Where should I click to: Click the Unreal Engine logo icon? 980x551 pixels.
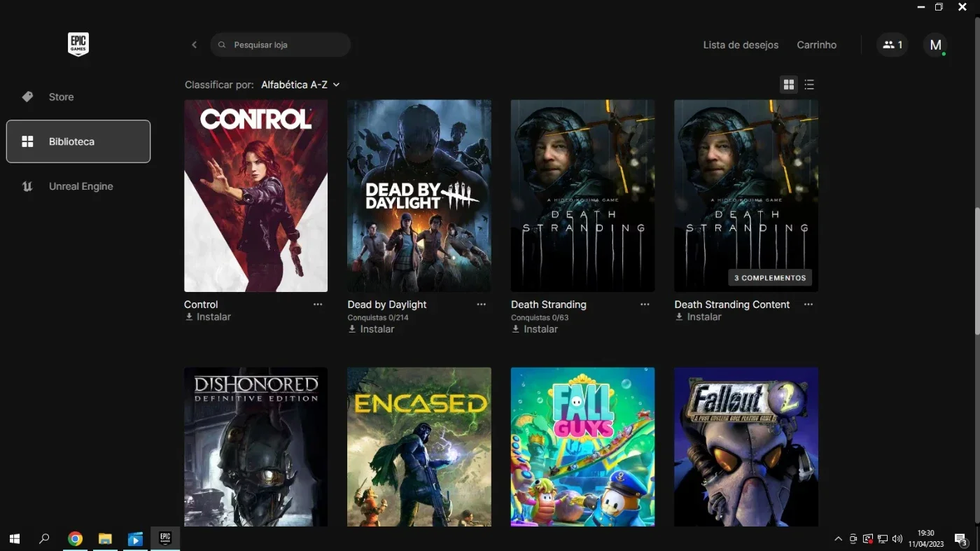(x=27, y=186)
